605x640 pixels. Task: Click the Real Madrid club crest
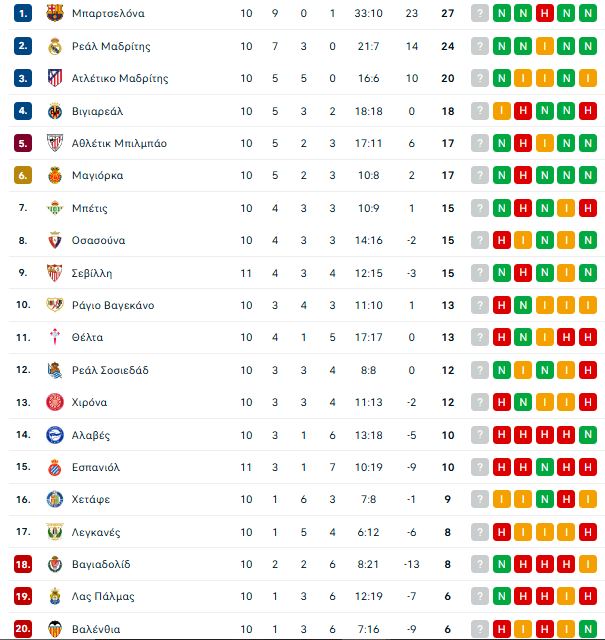click(x=55, y=46)
